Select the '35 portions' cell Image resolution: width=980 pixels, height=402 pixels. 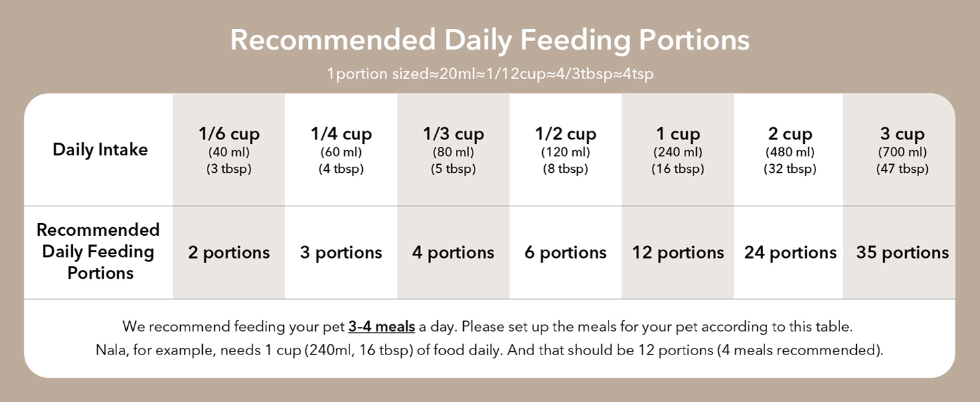click(x=902, y=253)
